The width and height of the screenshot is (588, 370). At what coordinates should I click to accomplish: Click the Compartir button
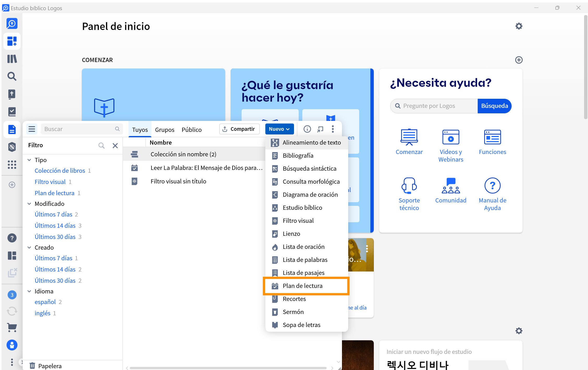239,129
